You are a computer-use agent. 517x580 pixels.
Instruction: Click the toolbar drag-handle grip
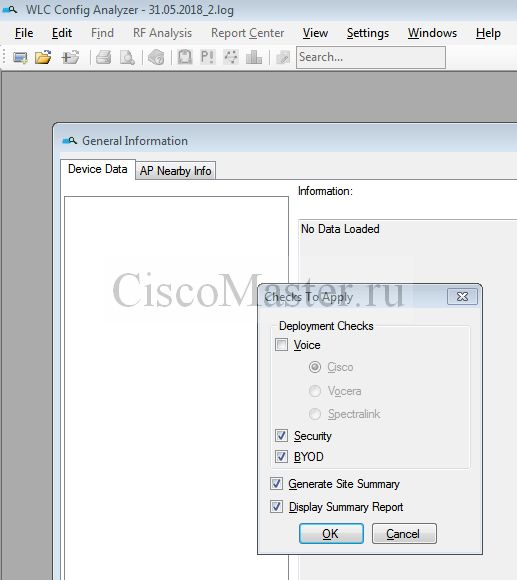tap(4, 57)
